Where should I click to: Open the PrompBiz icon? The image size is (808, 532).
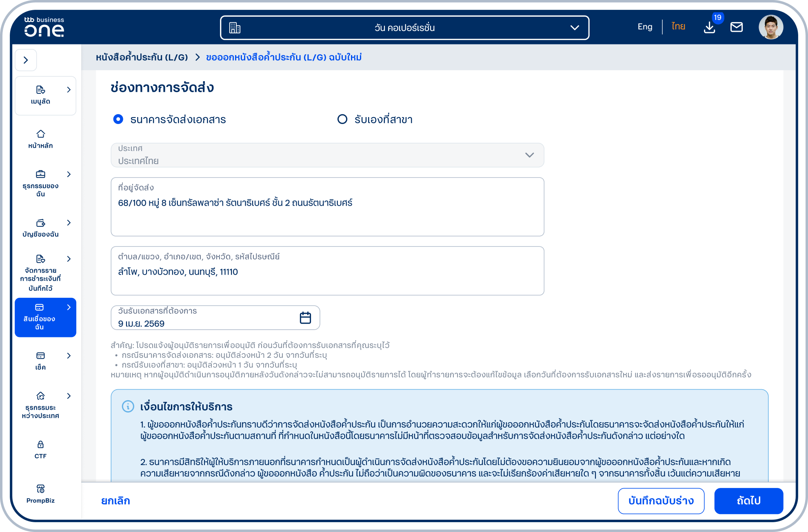40,489
